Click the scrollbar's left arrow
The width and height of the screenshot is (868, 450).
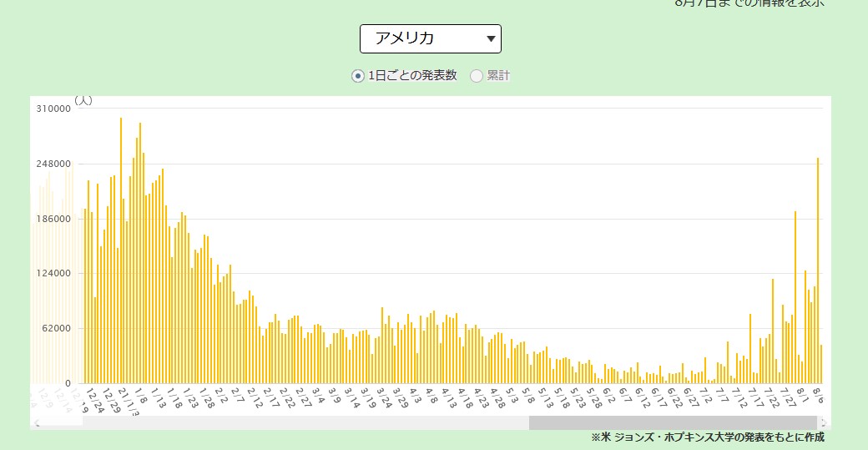coord(37,422)
